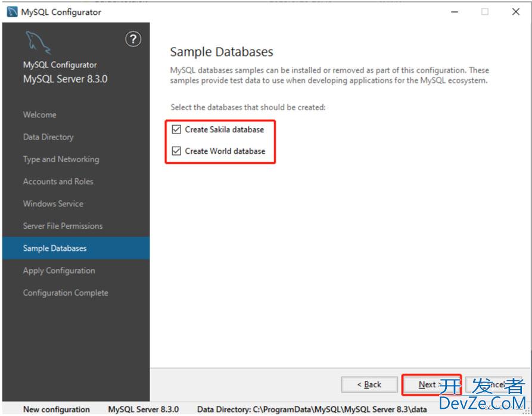Minimize the MySQL Configurator window
The image size is (532, 416).
pyautogui.click(x=455, y=12)
